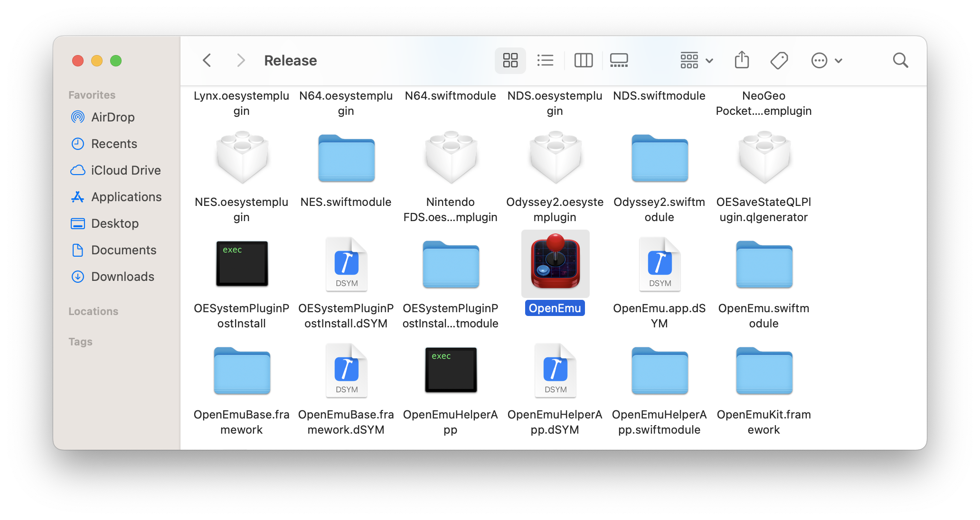The height and width of the screenshot is (520, 980).
Task: Switch to column view layout
Action: coord(584,60)
